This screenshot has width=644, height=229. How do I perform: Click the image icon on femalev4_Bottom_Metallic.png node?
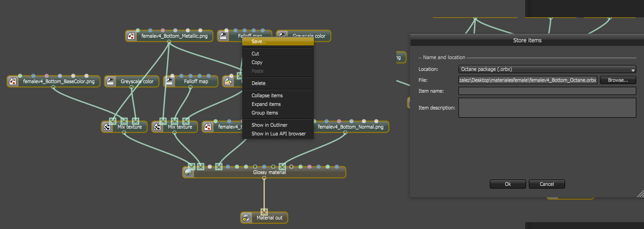click(131, 36)
